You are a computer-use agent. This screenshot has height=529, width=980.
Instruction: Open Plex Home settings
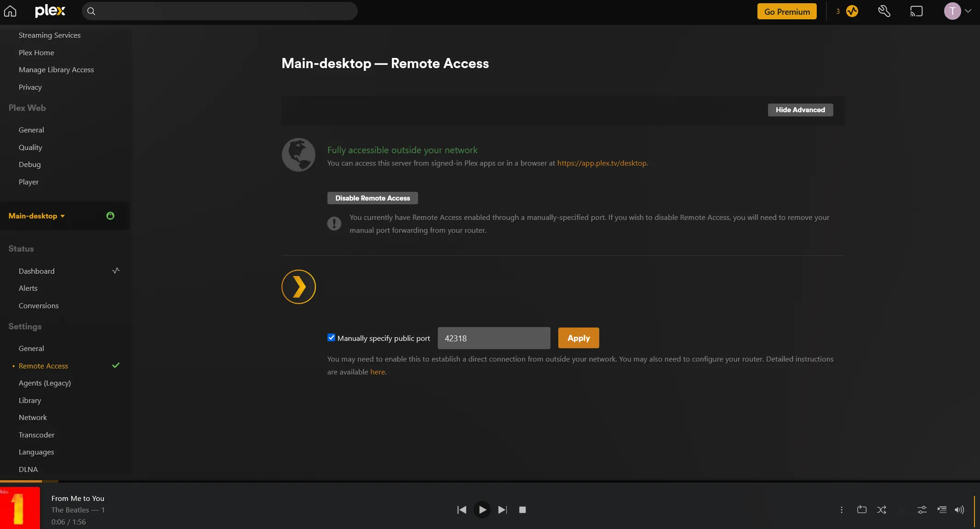point(36,53)
